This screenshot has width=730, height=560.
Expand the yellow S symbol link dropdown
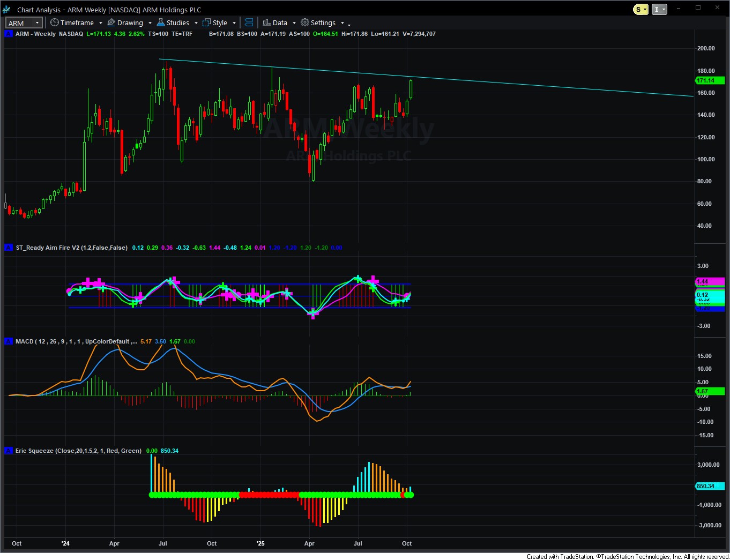tap(645, 9)
